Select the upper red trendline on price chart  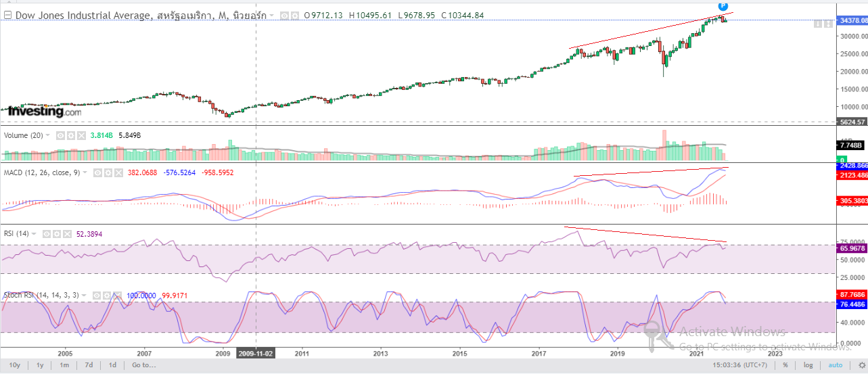click(649, 31)
